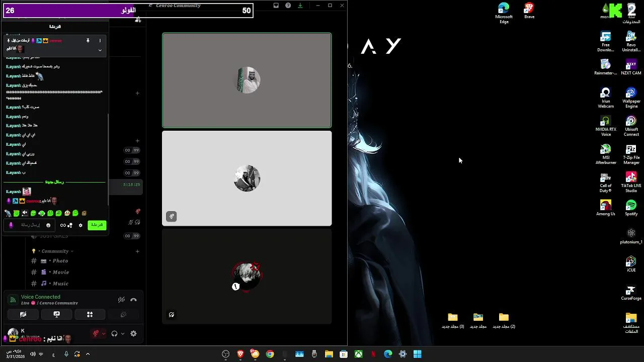Show hidden system tray icons

click(88, 354)
